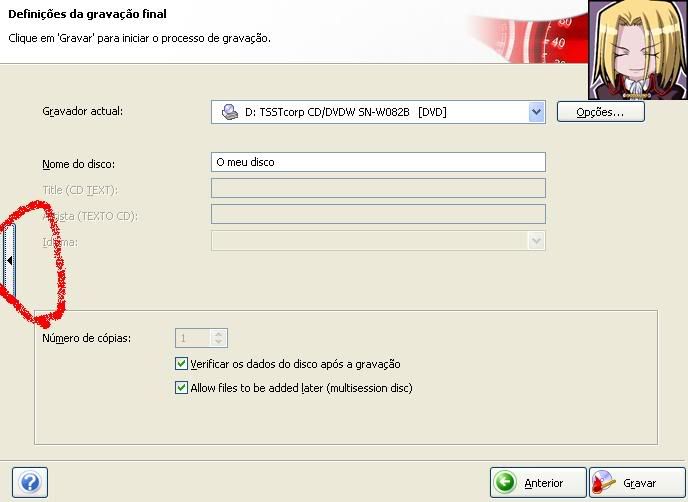Toggle Verificar os dados do disco checkbox
Image resolution: width=688 pixels, height=502 pixels.
pyautogui.click(x=181, y=365)
